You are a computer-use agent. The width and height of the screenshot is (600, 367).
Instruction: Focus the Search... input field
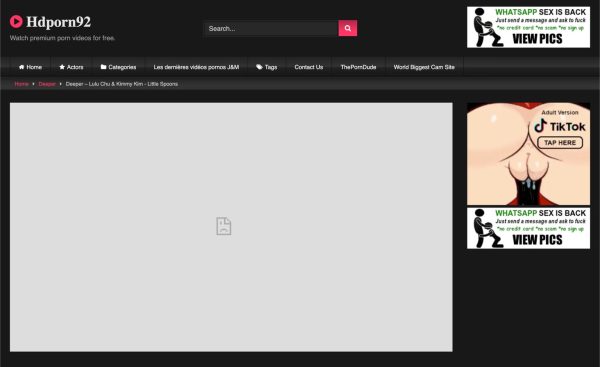click(x=271, y=28)
